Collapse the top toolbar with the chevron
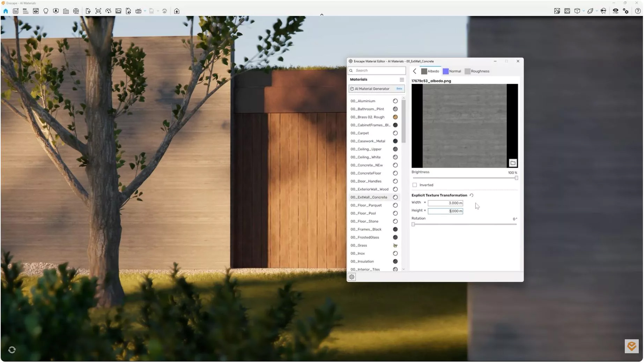Viewport: 644px width, 363px height. point(322,15)
